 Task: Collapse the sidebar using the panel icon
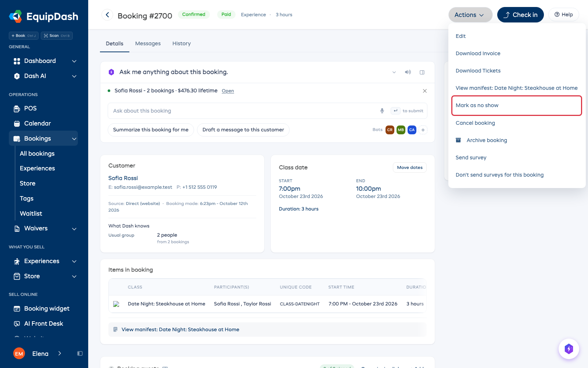(x=80, y=354)
